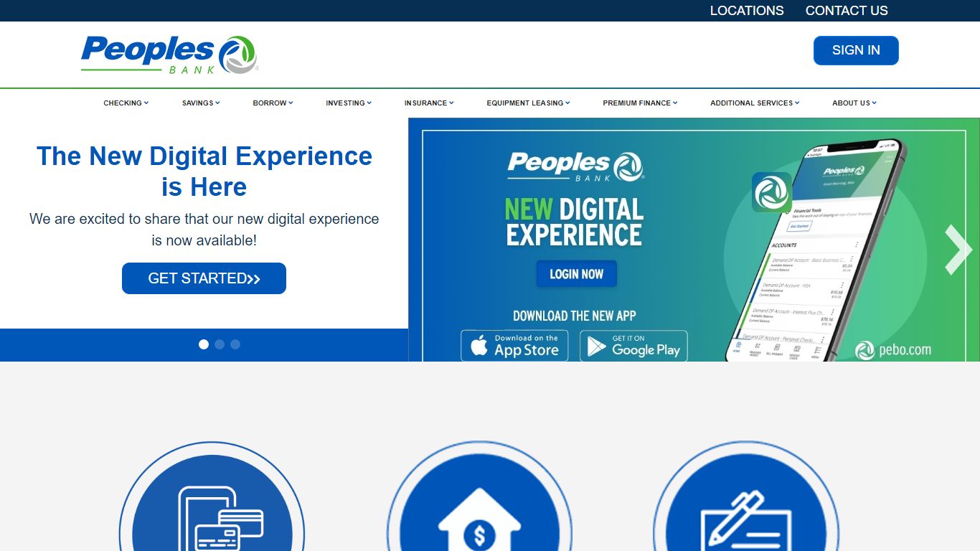
Task: Open the pen and document circle icon
Action: [x=746, y=496]
